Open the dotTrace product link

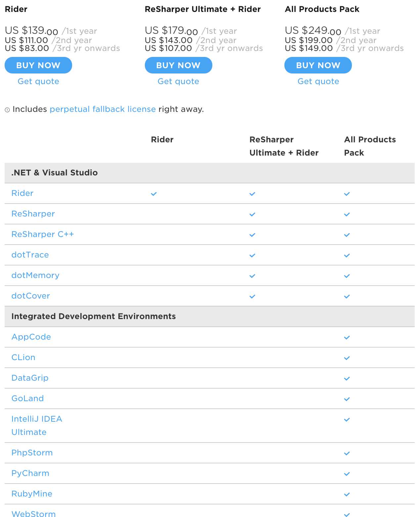click(x=30, y=255)
